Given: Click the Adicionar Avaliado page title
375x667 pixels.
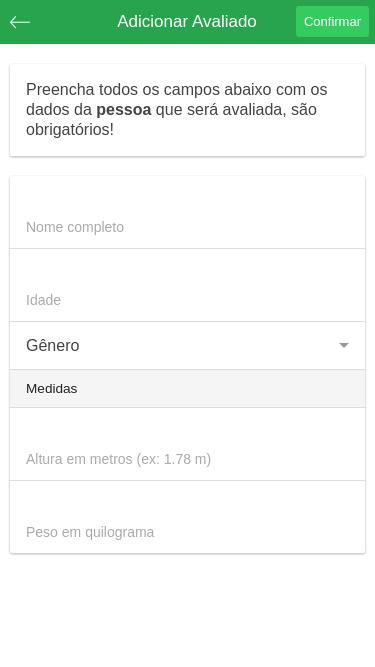Looking at the screenshot, I should 187,21.
